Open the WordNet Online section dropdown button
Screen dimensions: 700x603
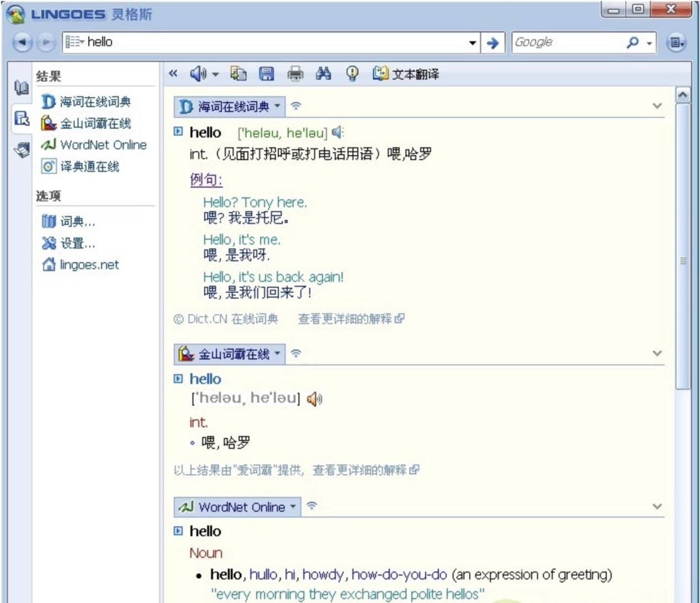click(237, 507)
